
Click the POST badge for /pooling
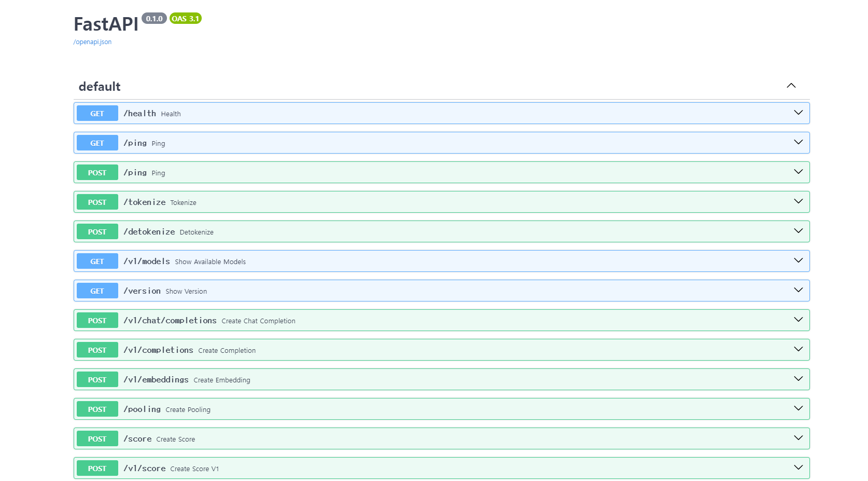[97, 409]
